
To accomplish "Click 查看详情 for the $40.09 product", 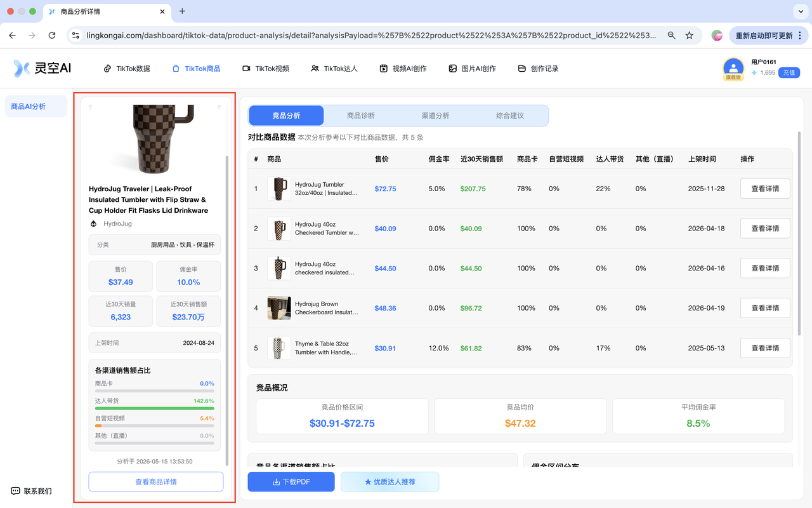I will 765,229.
